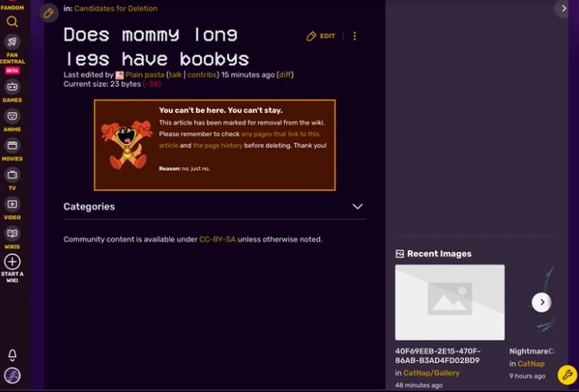Open Candidates for Deletion category link
The image size is (579, 392).
click(116, 8)
